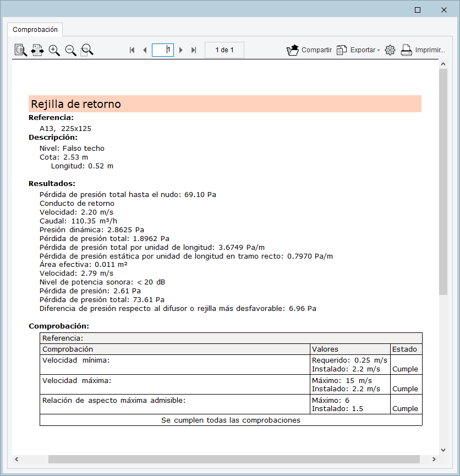This screenshot has width=460, height=476.
Task: Click the vertical scrollbar thumb
Action: (x=443, y=182)
